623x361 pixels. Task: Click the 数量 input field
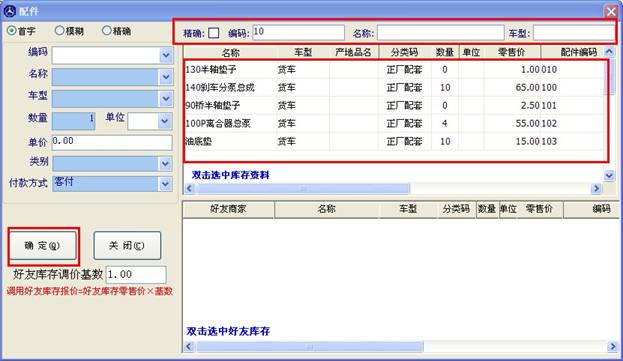coord(74,121)
